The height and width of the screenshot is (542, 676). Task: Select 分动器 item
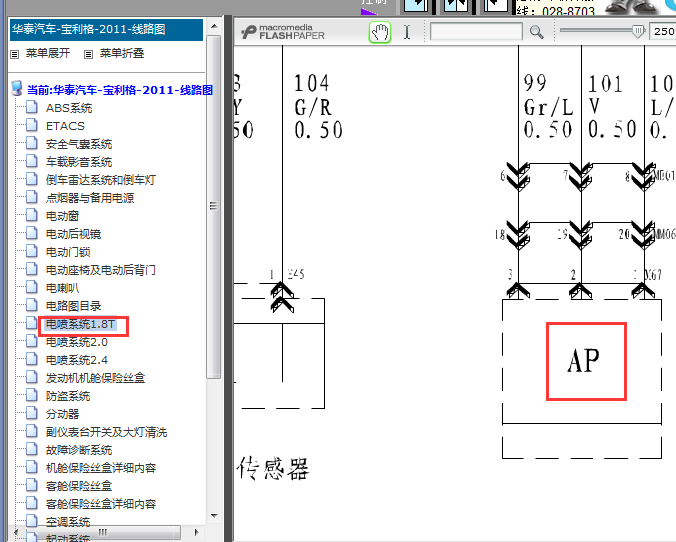click(63, 414)
